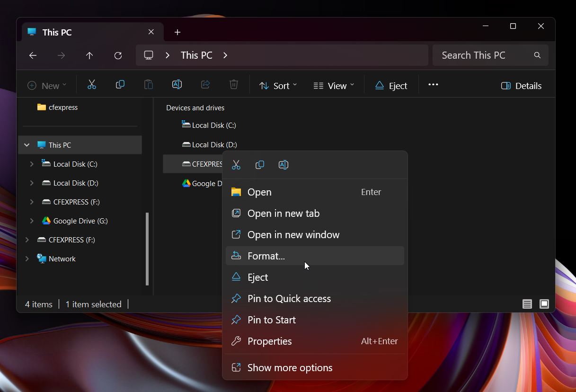The height and width of the screenshot is (392, 576).
Task: Click the chevron after This PC in the address bar
Action: pyautogui.click(x=225, y=55)
